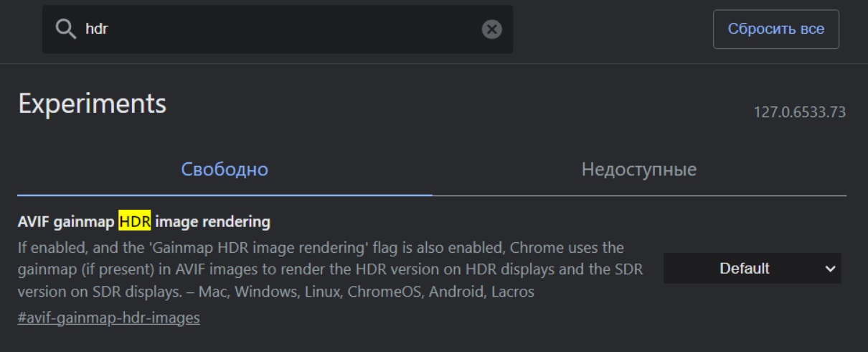
Task: Click the chevron arrow on the Default selector
Action: pos(831,269)
